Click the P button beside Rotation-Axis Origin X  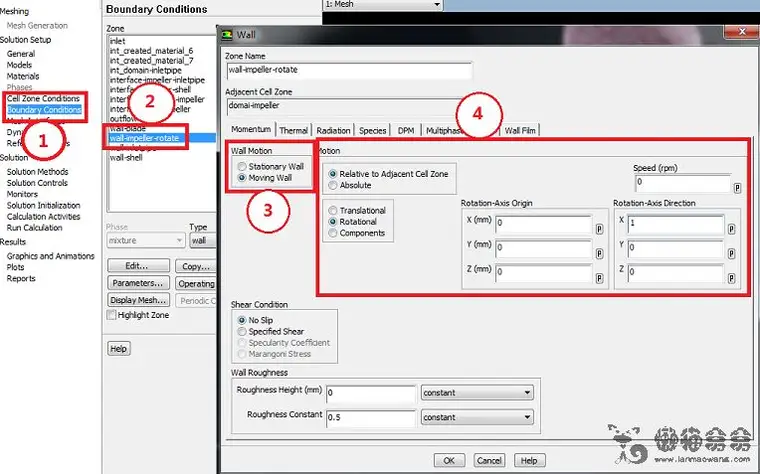pyautogui.click(x=599, y=229)
